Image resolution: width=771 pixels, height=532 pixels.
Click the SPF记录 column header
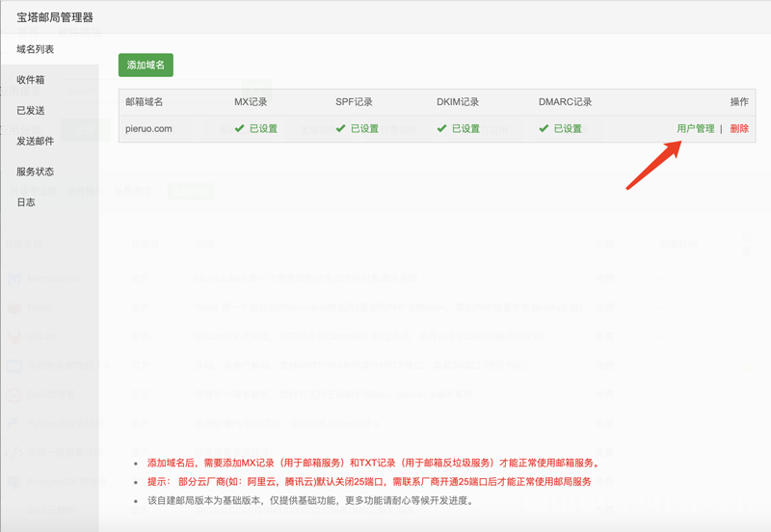point(353,102)
